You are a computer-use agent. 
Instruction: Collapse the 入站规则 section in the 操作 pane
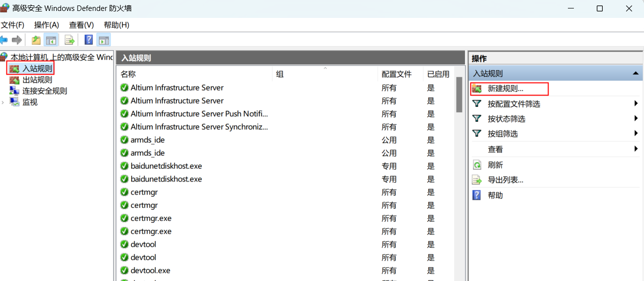coord(635,74)
